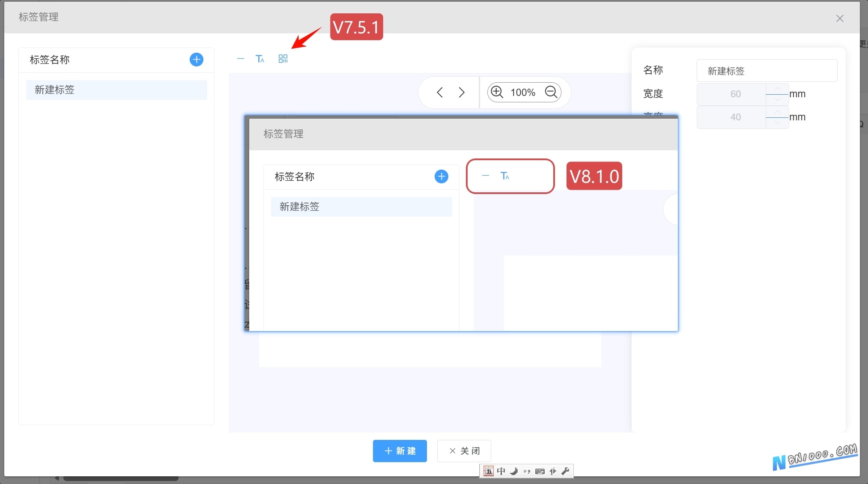Select 新建标签 in the main label list
The width and height of the screenshot is (868, 484).
(x=116, y=90)
